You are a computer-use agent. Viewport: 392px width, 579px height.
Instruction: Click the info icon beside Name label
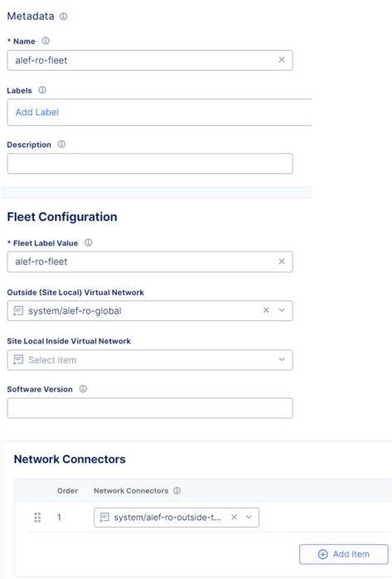click(46, 41)
